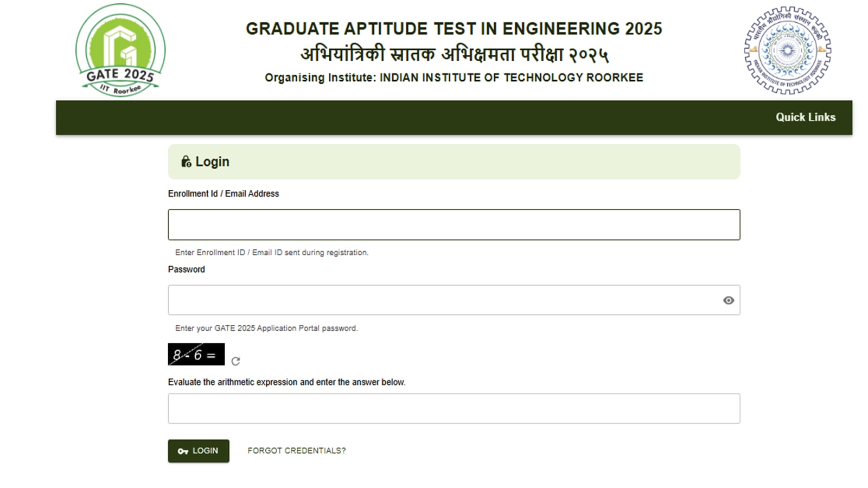868x488 pixels.
Task: Click the GATE 2025 logo
Action: click(120, 50)
